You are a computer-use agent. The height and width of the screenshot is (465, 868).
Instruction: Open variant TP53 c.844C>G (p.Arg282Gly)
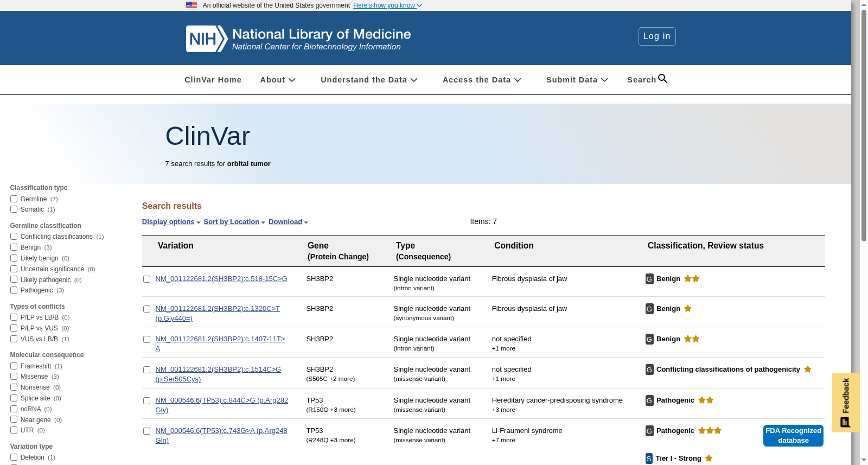tap(221, 405)
